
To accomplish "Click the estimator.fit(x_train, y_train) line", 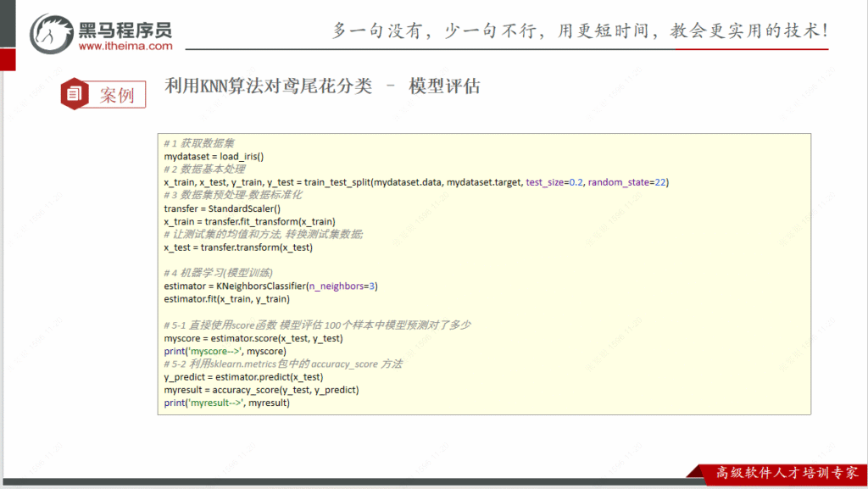I will coord(226,299).
